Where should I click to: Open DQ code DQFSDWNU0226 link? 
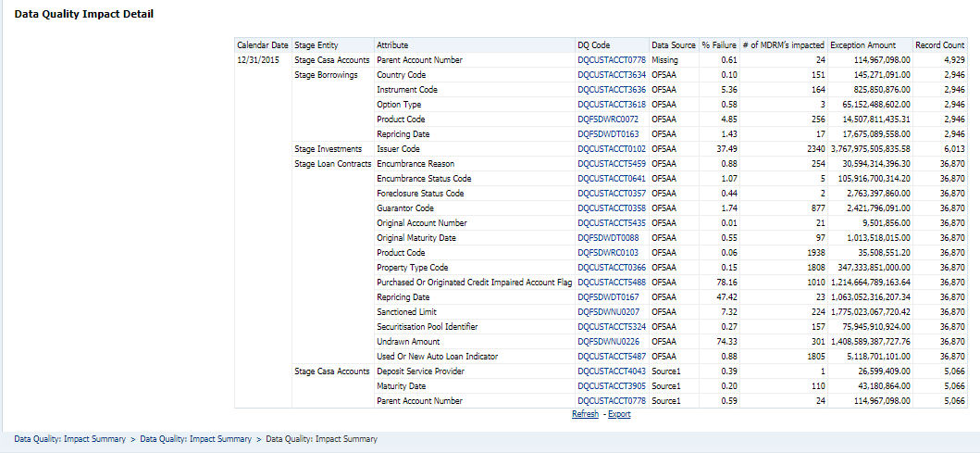(608, 342)
